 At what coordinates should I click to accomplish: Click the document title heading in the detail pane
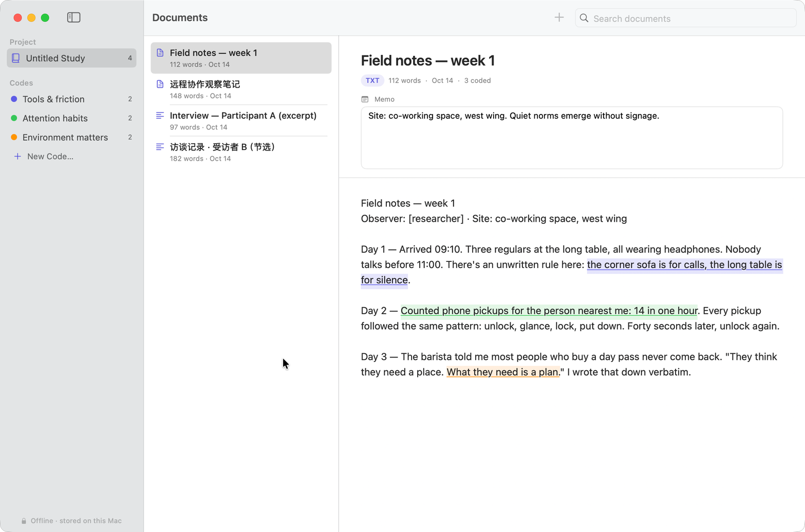pyautogui.click(x=428, y=61)
